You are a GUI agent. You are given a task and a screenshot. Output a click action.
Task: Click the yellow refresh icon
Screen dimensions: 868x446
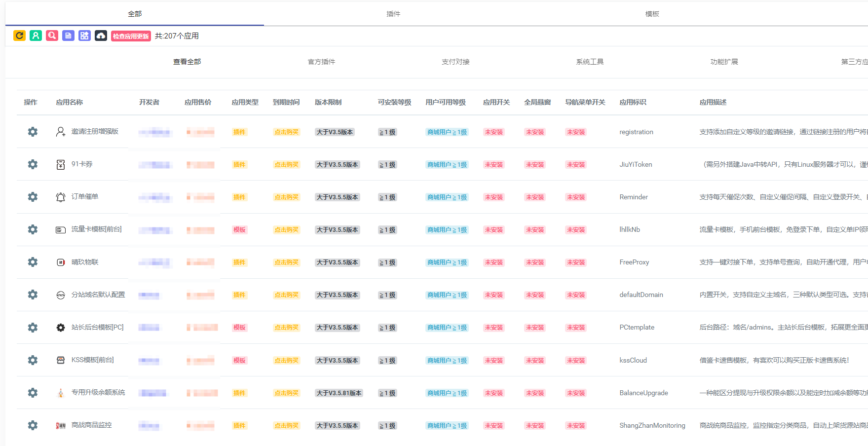19,36
